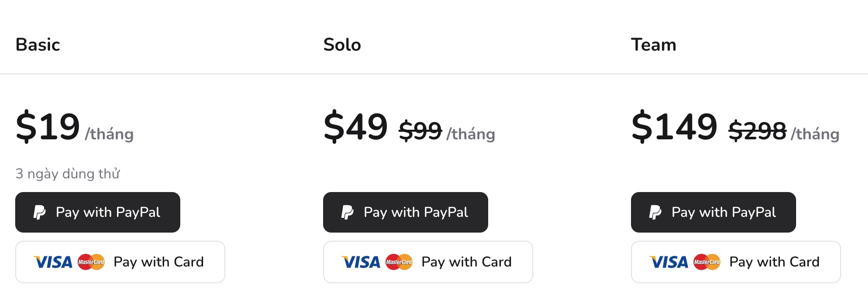Viewport: 868px width, 302px height.
Task: Click PayPal logo icon in Solo plan
Action: tap(347, 212)
